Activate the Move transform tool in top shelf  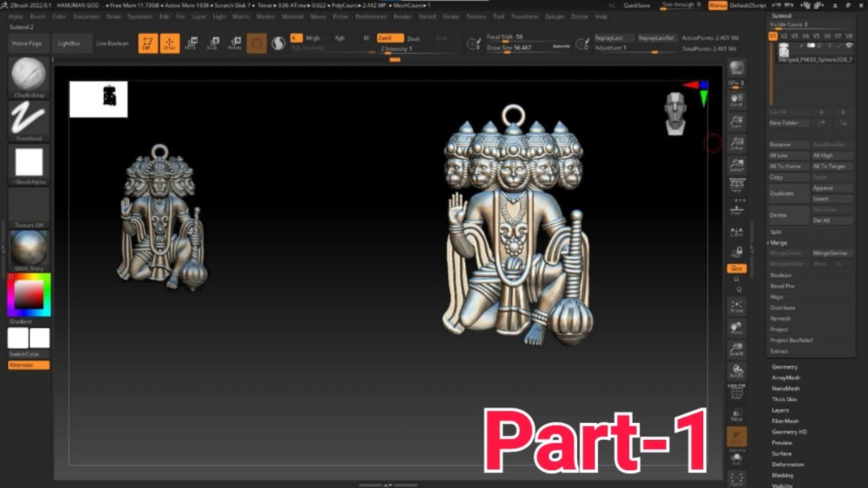pos(191,43)
